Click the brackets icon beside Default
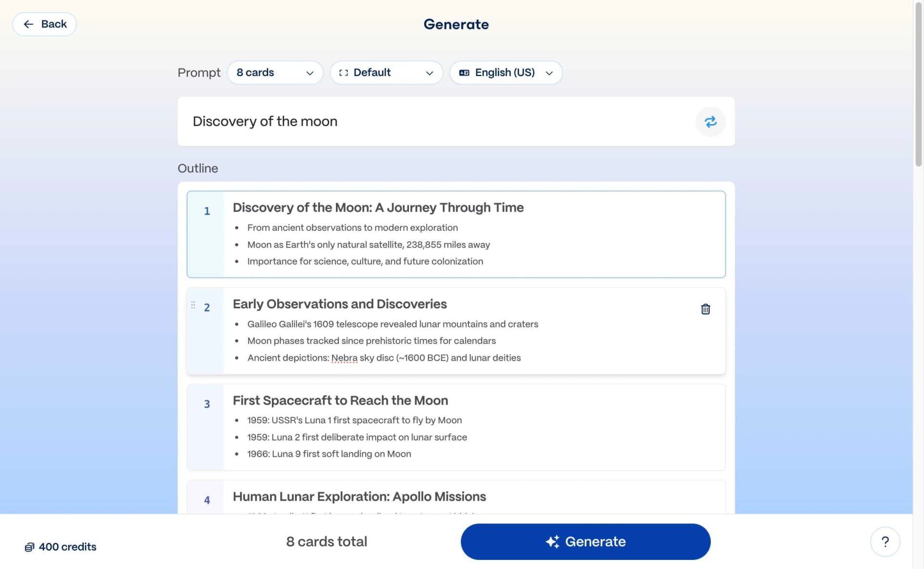 pyautogui.click(x=343, y=73)
